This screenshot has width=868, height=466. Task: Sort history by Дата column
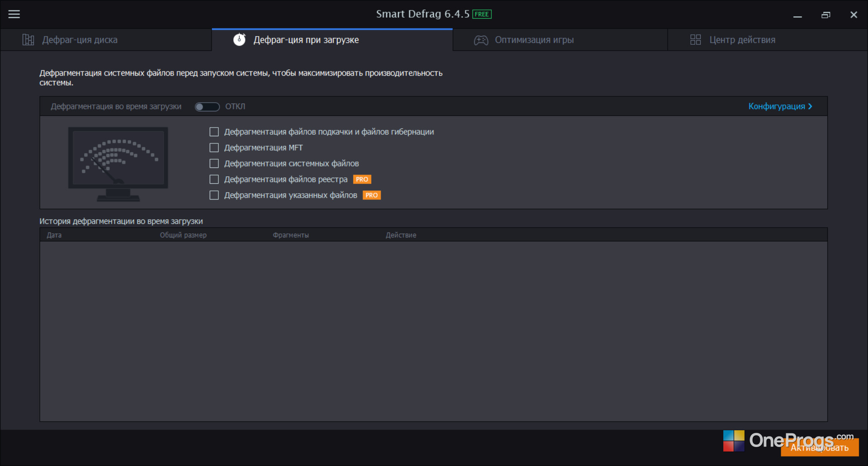point(54,235)
